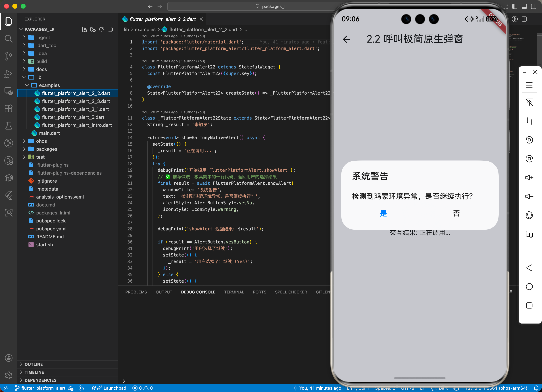Viewport: 542px width, 392px height.
Task: Switch to the PROBLEMS tab
Action: [136, 292]
